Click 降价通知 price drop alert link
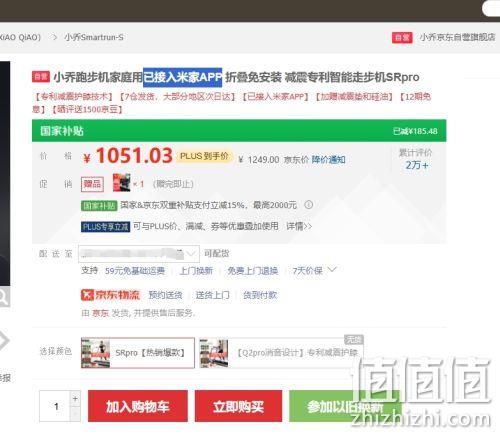 (328, 160)
